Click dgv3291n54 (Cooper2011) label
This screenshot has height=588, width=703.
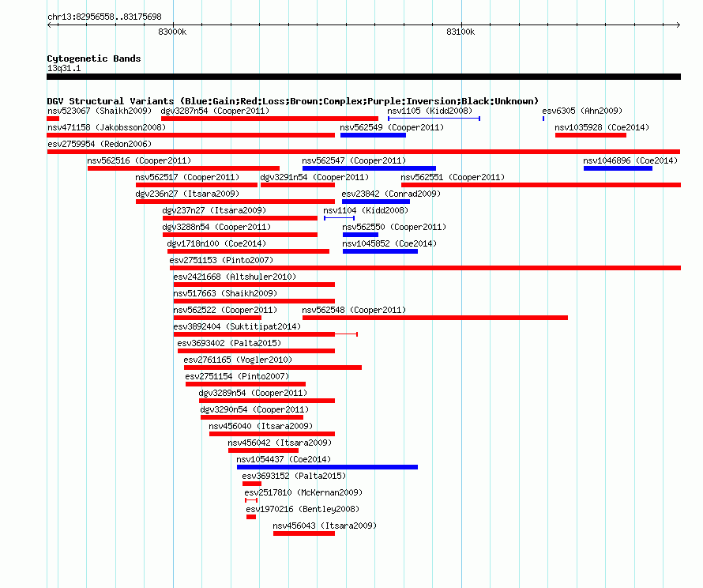pyautogui.click(x=314, y=177)
